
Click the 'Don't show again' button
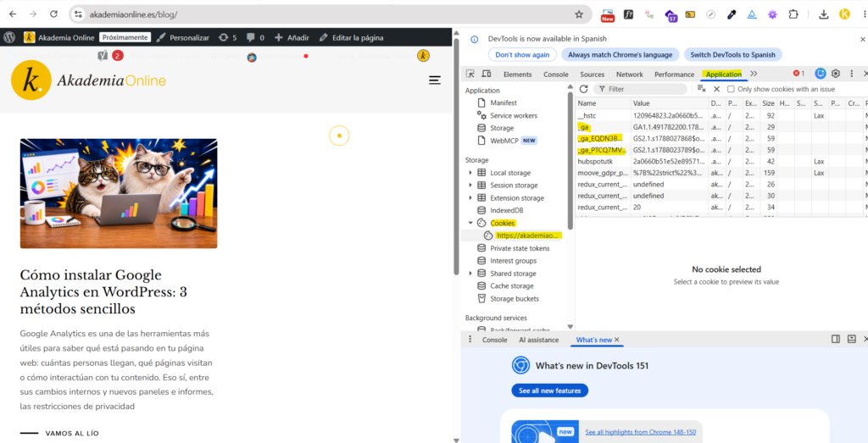(522, 55)
